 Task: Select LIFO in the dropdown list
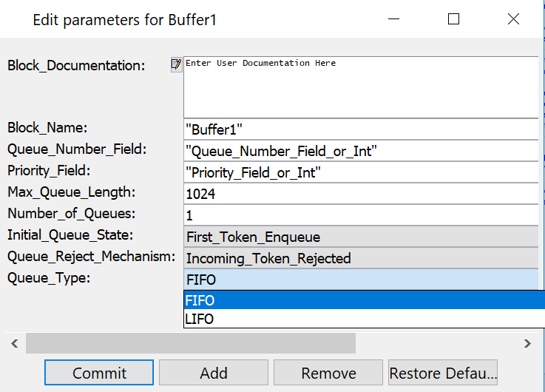(x=360, y=319)
